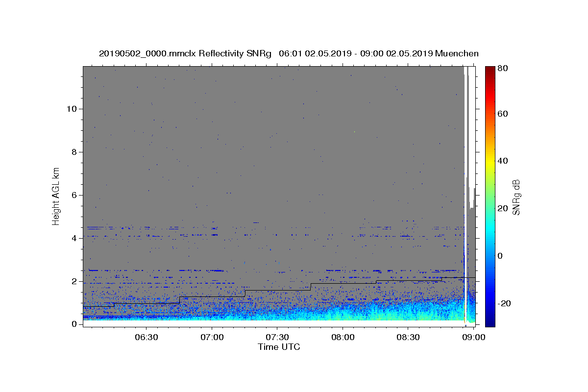
Task: Click the -20 colorbar tick label
Action: (505, 303)
